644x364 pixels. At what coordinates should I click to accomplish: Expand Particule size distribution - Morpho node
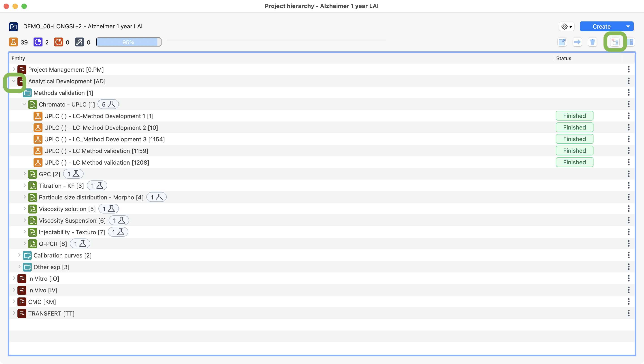pos(25,197)
